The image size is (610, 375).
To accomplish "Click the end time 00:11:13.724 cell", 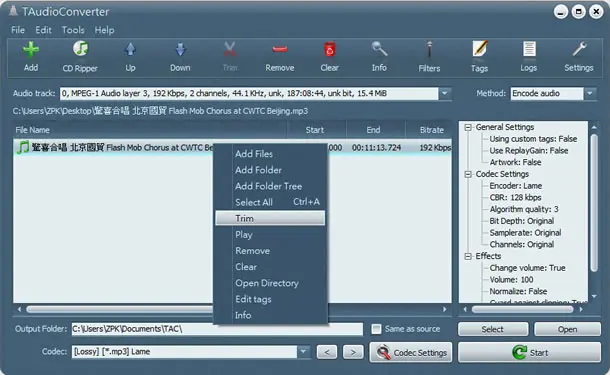I will click(x=376, y=148).
